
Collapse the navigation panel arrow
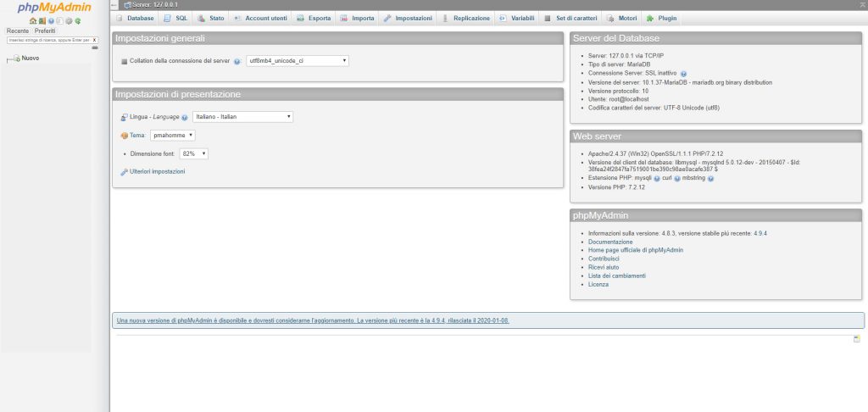coord(114,5)
